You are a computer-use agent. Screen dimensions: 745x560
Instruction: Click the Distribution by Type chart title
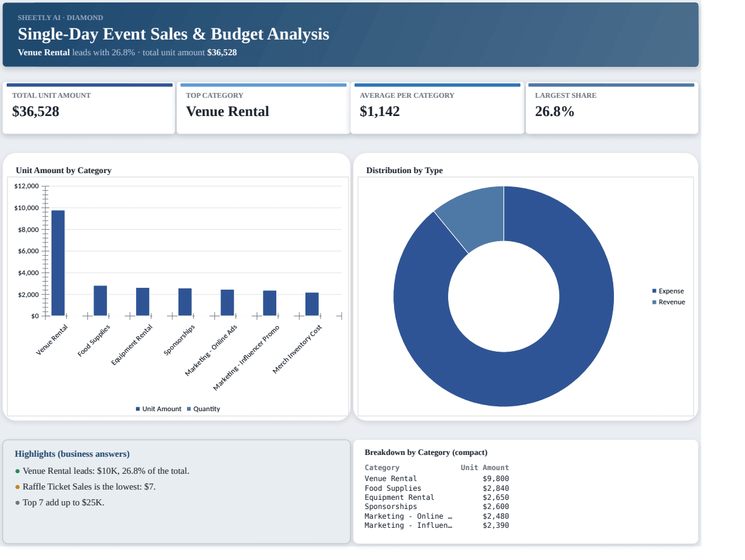tap(404, 170)
